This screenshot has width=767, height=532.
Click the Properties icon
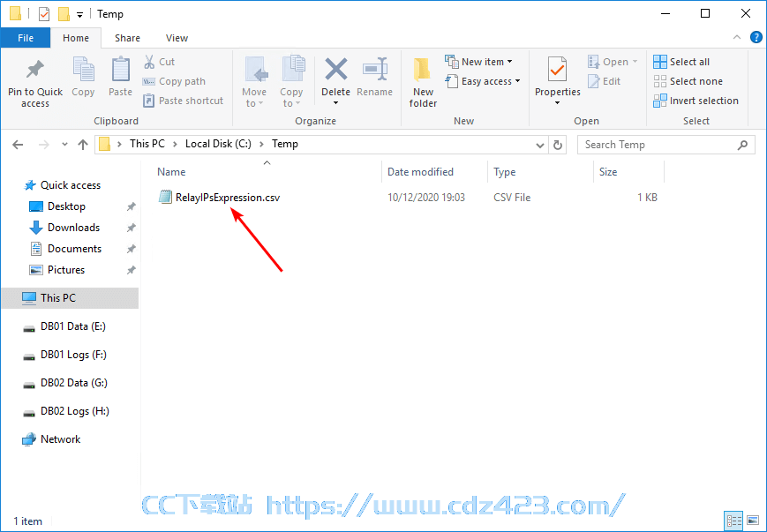[x=557, y=69]
